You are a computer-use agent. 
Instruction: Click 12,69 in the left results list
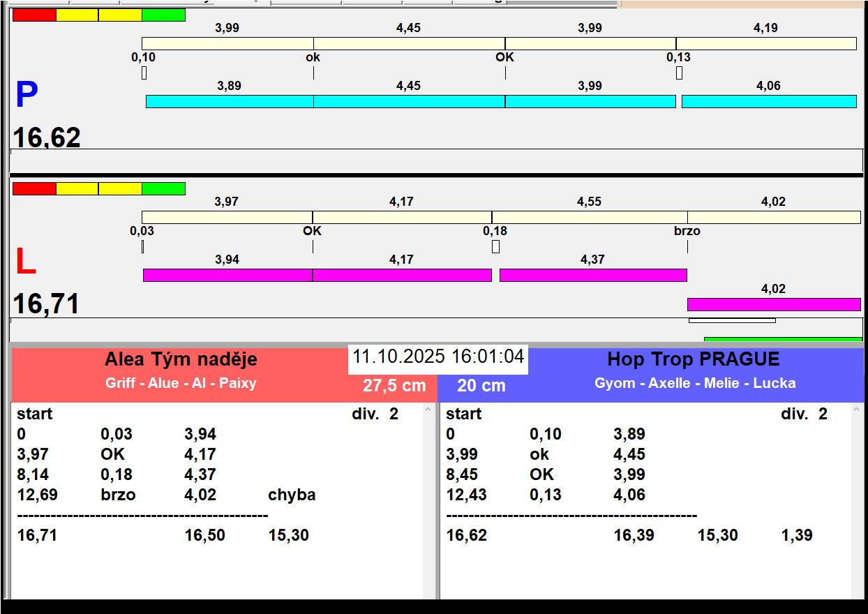point(38,495)
